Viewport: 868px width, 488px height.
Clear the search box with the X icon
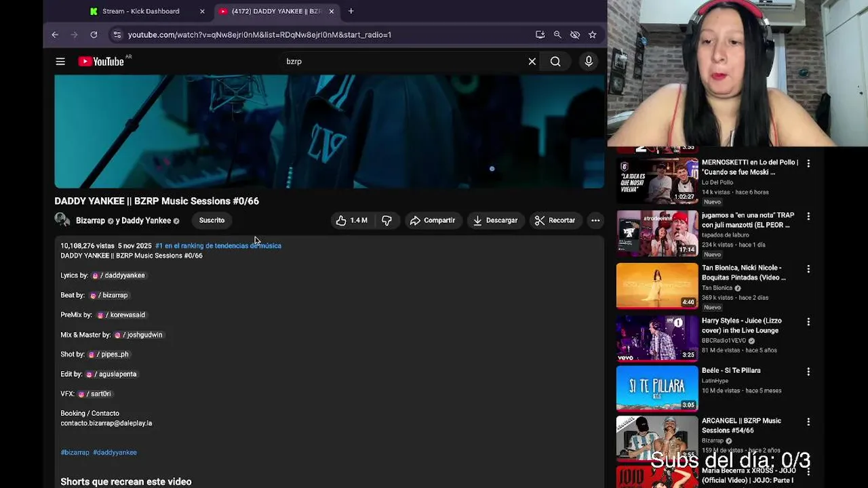(x=532, y=62)
